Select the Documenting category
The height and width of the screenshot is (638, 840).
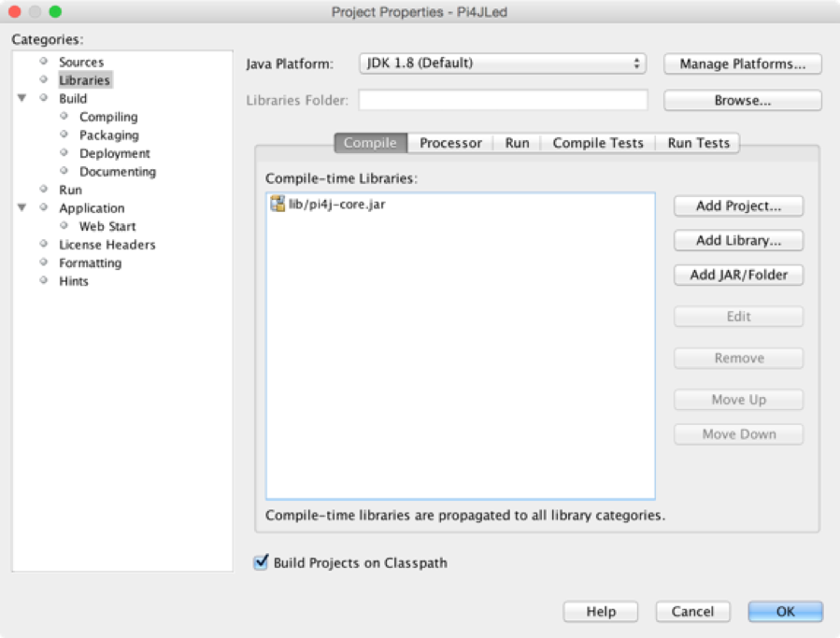pyautogui.click(x=118, y=172)
